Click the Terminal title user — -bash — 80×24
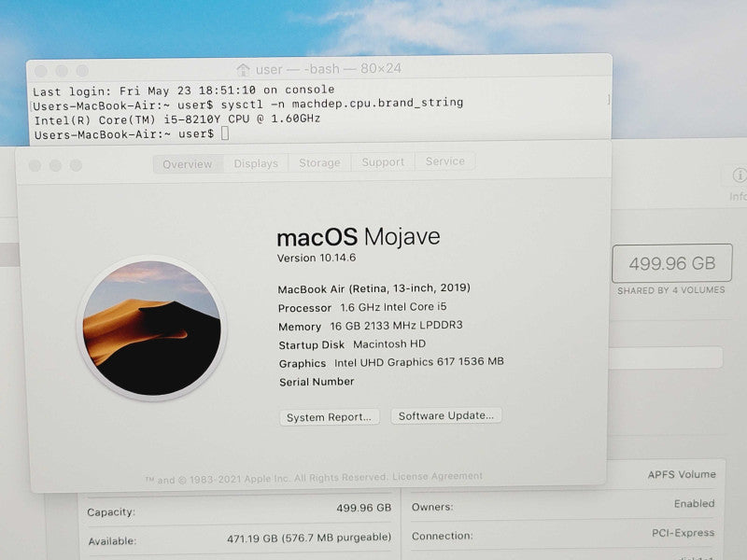 pos(329,69)
